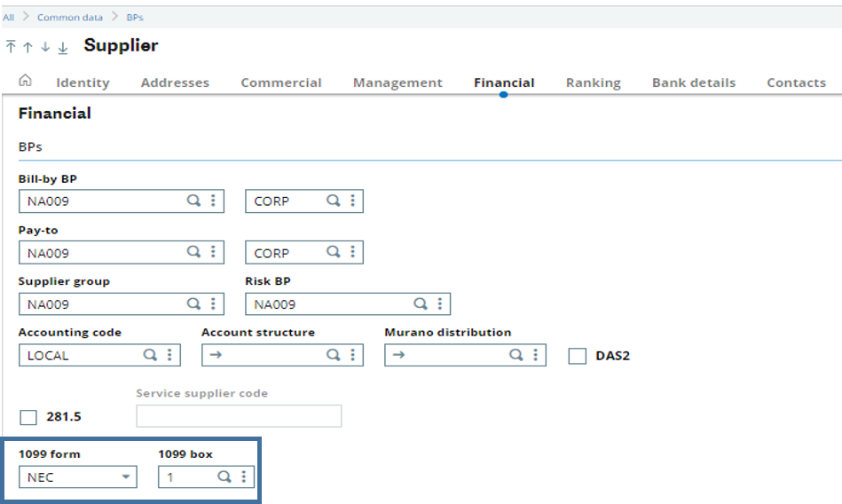The height and width of the screenshot is (504, 842).
Task: Click into Service supplier code field
Action: tap(238, 416)
